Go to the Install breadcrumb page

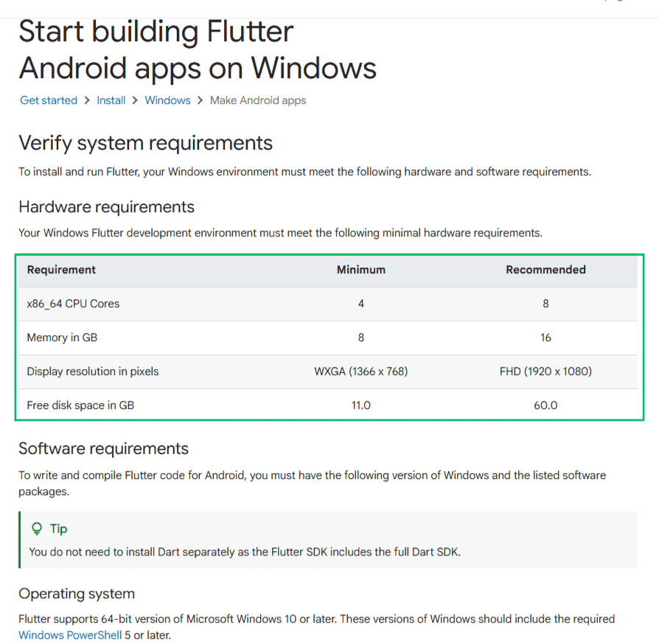click(x=111, y=100)
